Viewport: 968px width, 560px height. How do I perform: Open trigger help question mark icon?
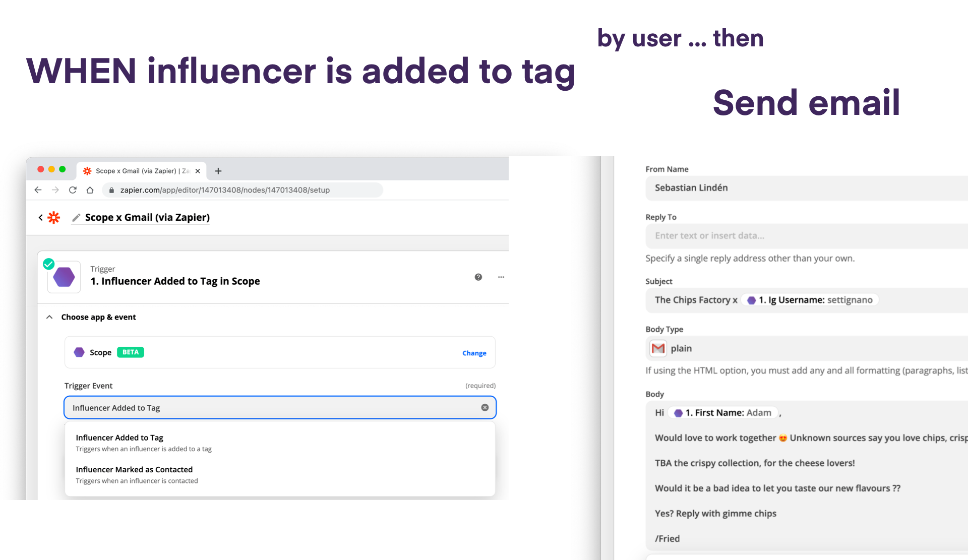[x=478, y=277]
